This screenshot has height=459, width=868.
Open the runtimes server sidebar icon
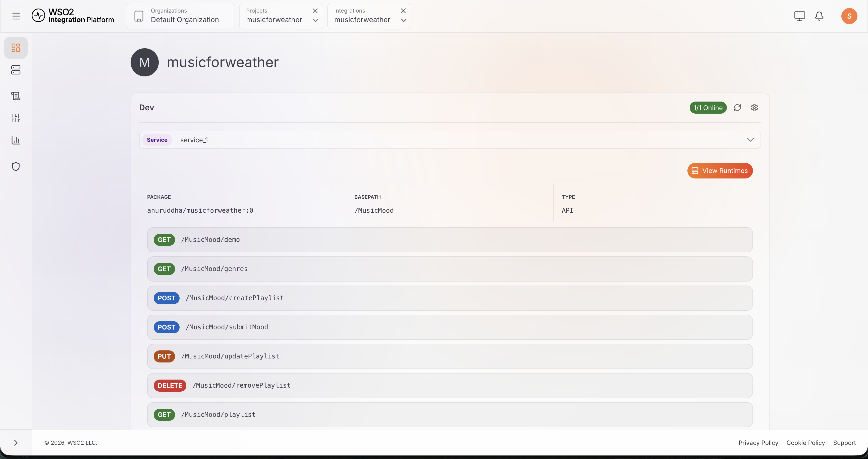coord(16,70)
